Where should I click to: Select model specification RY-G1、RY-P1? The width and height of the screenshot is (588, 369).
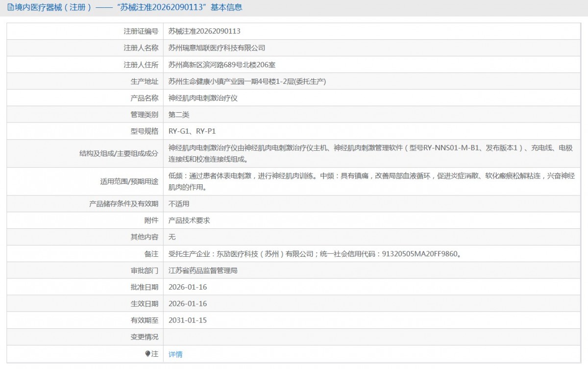tap(192, 131)
